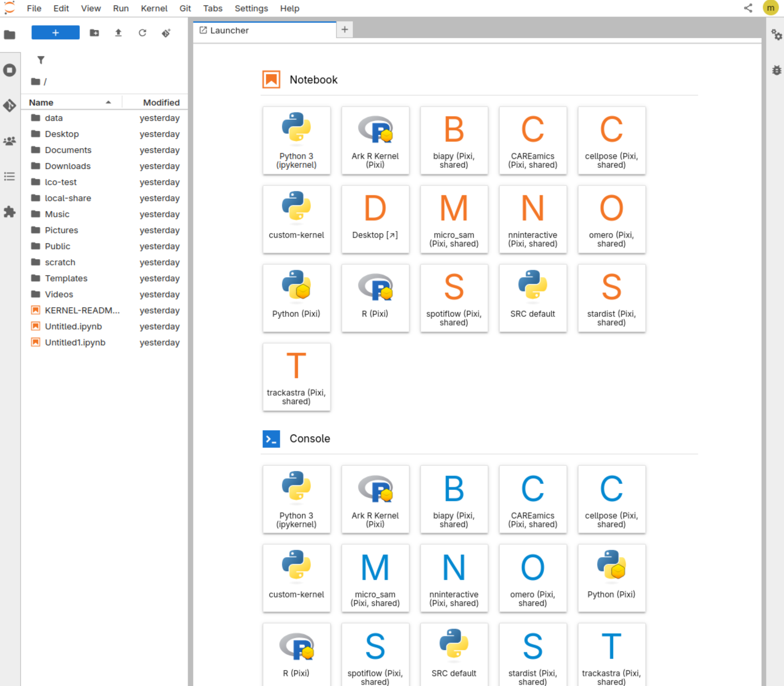Toggle the file filter funnel icon

[x=41, y=60]
